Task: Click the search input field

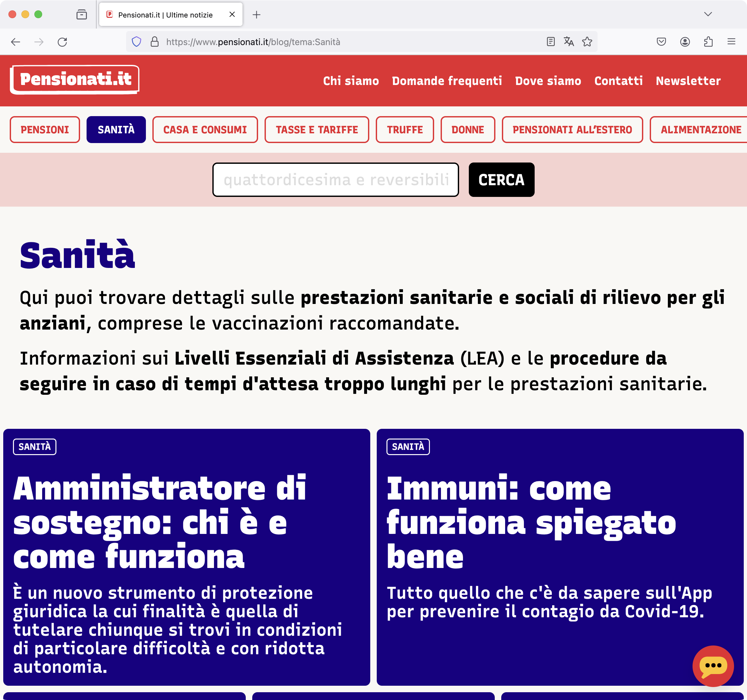Action: pyautogui.click(x=335, y=180)
